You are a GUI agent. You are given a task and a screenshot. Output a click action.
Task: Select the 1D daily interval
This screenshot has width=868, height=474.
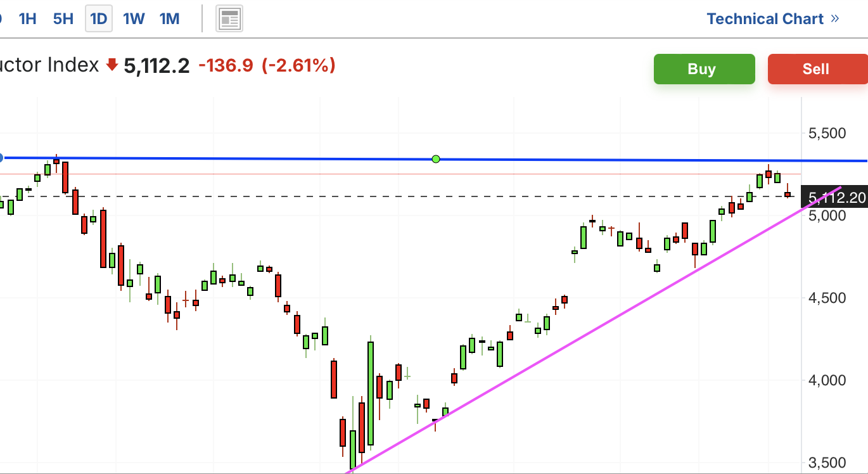(x=99, y=19)
